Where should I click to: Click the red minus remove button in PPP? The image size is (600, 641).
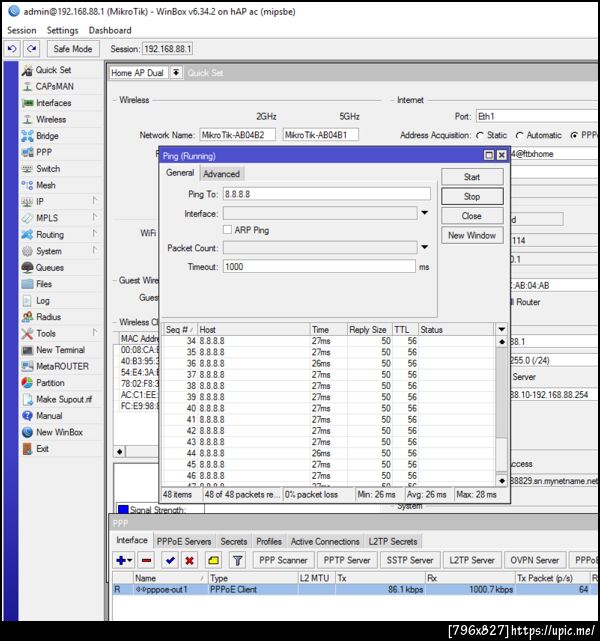point(147,560)
